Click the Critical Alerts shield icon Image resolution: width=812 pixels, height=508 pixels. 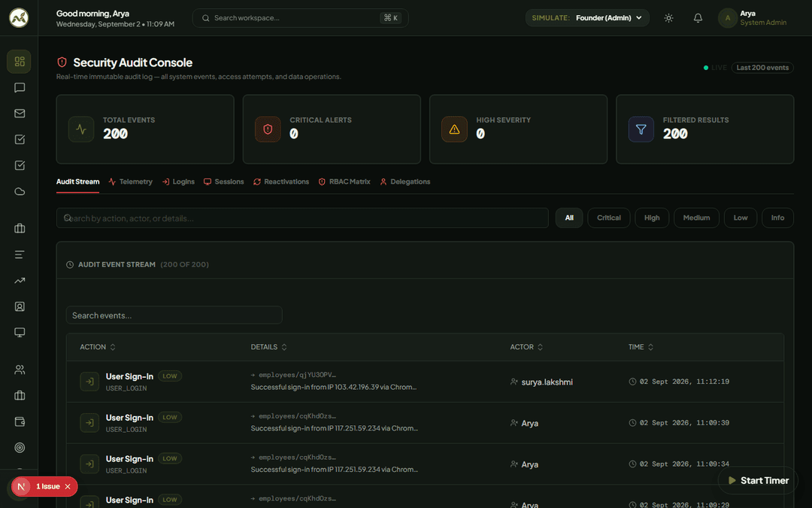pyautogui.click(x=268, y=129)
